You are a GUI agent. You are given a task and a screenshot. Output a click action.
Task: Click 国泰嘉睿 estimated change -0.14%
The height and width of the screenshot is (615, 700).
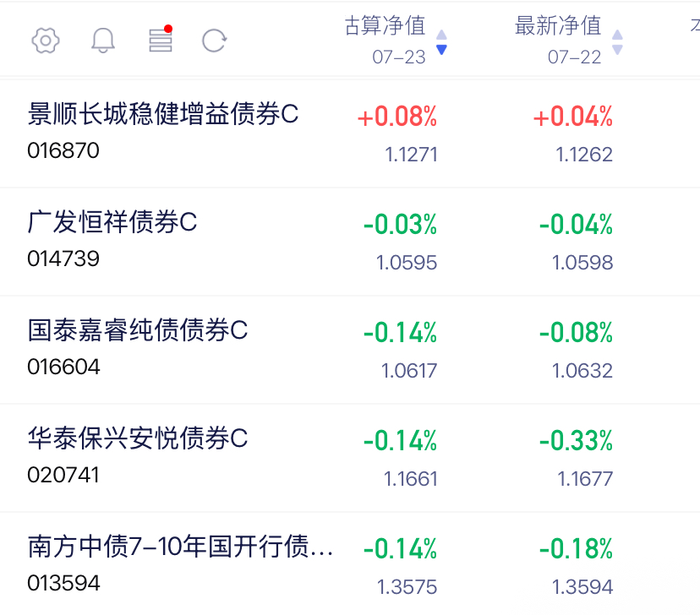[400, 333]
